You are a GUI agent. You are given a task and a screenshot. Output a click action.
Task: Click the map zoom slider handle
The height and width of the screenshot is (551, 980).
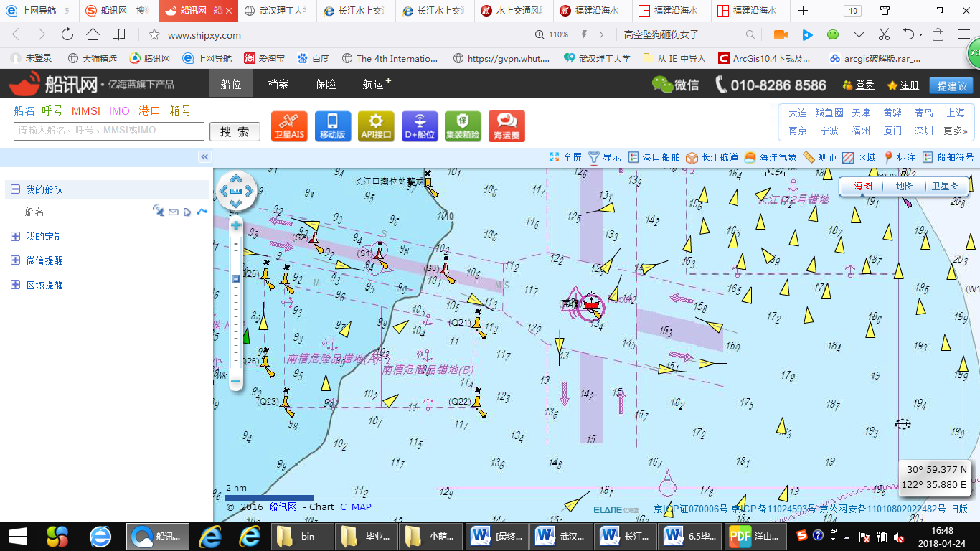235,278
